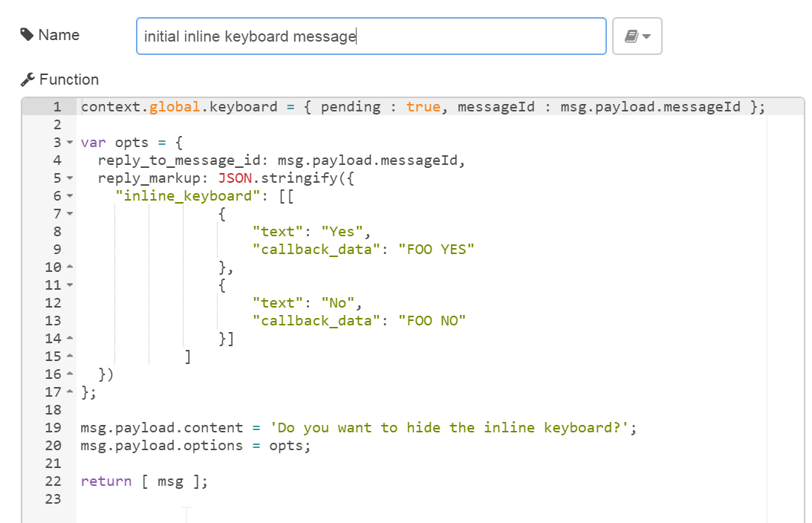Image resolution: width=812 pixels, height=523 pixels.
Task: Fold the reply_markup block on line 5
Action: (x=70, y=178)
